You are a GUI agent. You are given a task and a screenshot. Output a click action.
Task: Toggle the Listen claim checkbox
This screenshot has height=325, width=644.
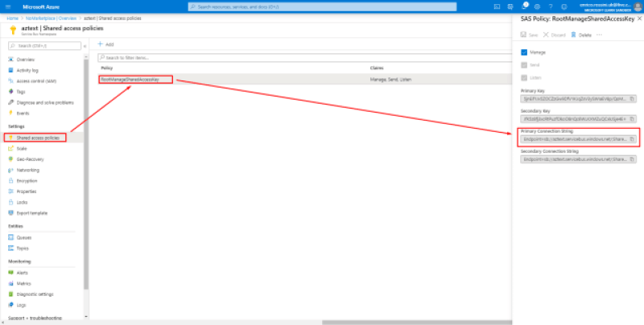click(524, 77)
